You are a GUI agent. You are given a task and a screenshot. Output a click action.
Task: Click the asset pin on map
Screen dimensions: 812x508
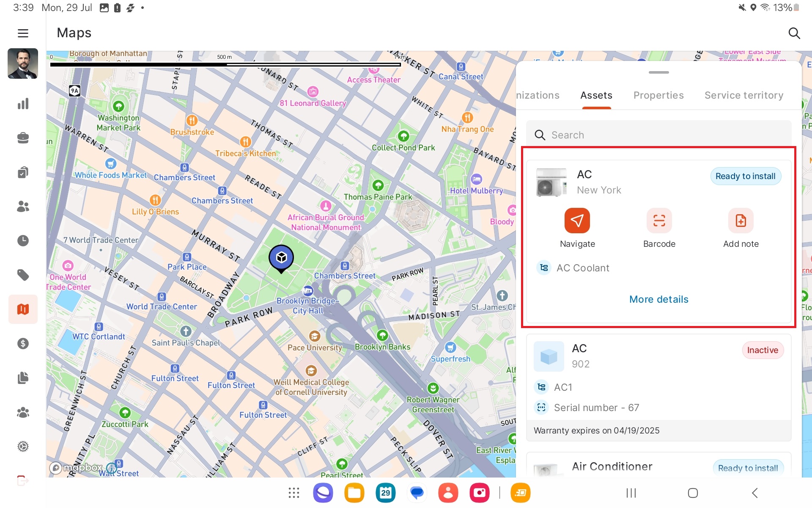[x=281, y=257]
